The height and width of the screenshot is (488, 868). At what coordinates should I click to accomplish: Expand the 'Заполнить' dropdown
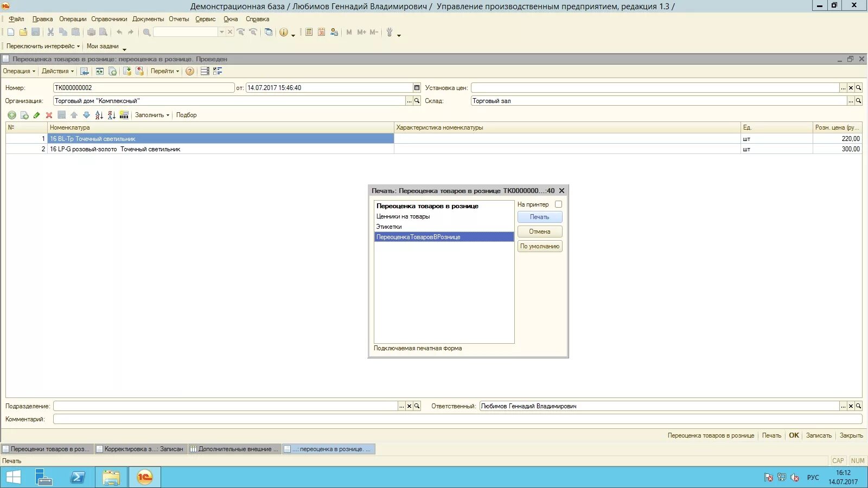tap(152, 115)
